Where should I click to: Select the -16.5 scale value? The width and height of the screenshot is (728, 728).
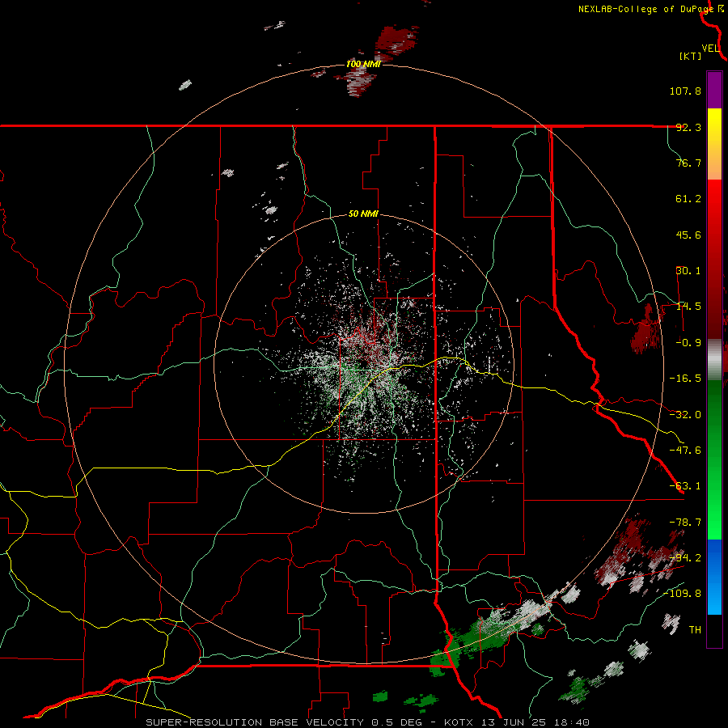click(685, 379)
